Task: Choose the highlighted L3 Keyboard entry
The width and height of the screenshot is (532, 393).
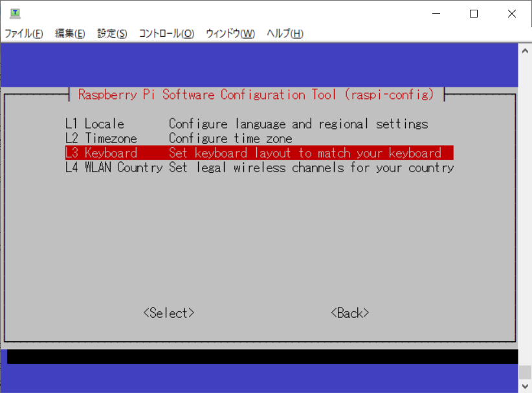Action: coord(260,153)
